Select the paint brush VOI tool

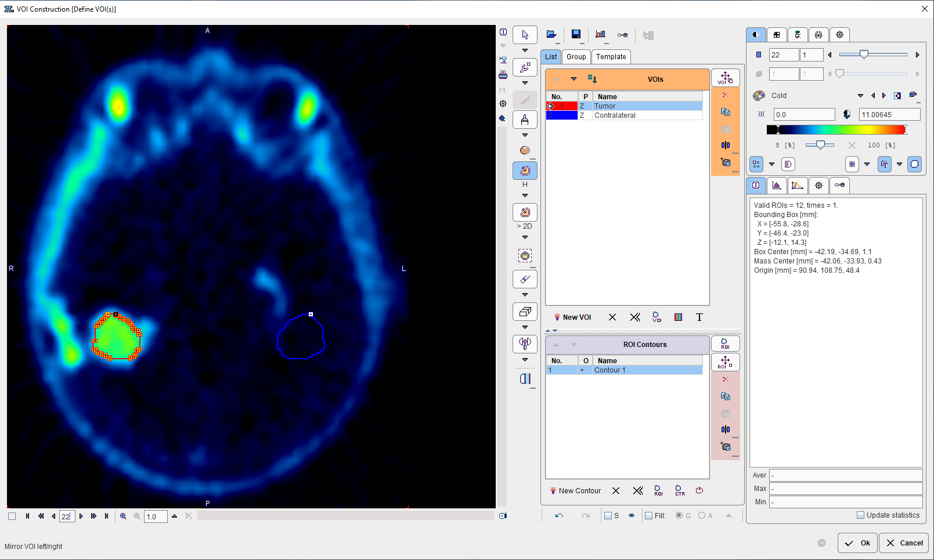525,120
